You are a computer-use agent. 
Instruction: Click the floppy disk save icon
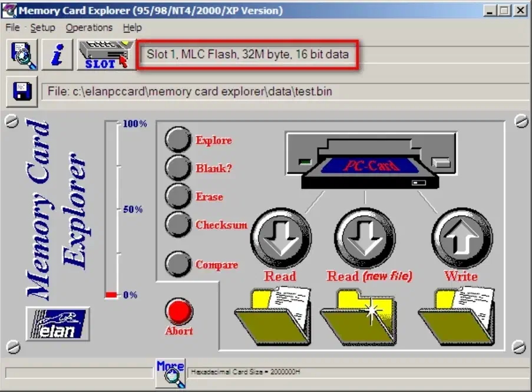(22, 92)
